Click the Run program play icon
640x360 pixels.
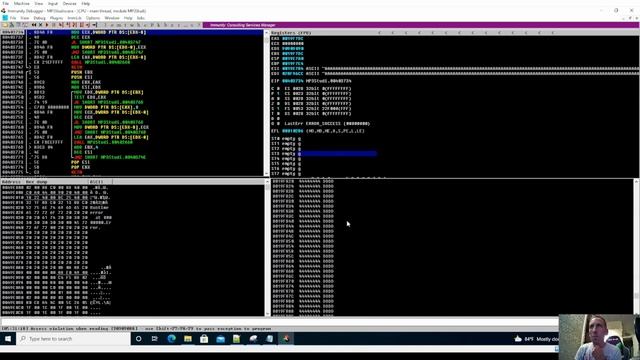point(47,25)
